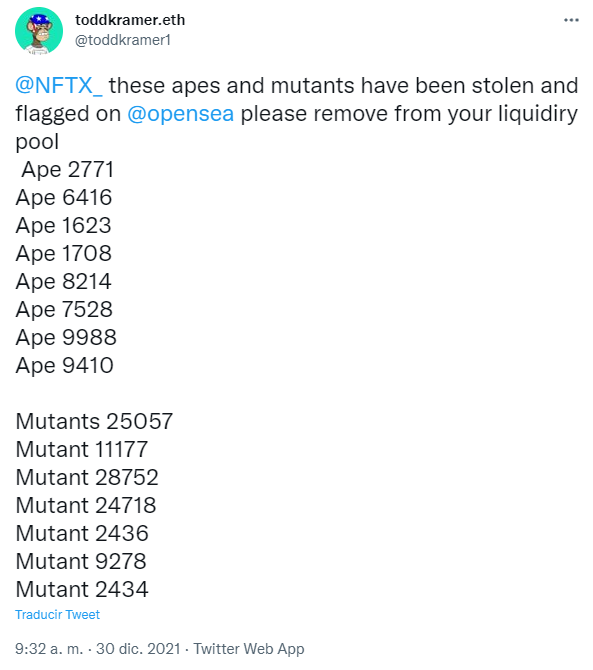
Task: Follow the @opensea mention link
Action: [x=180, y=114]
